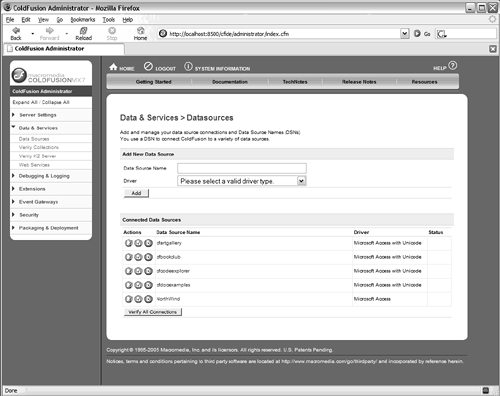500x396 pixels.
Task: Open the Web Services sidebar link
Action: pyautogui.click(x=34, y=165)
